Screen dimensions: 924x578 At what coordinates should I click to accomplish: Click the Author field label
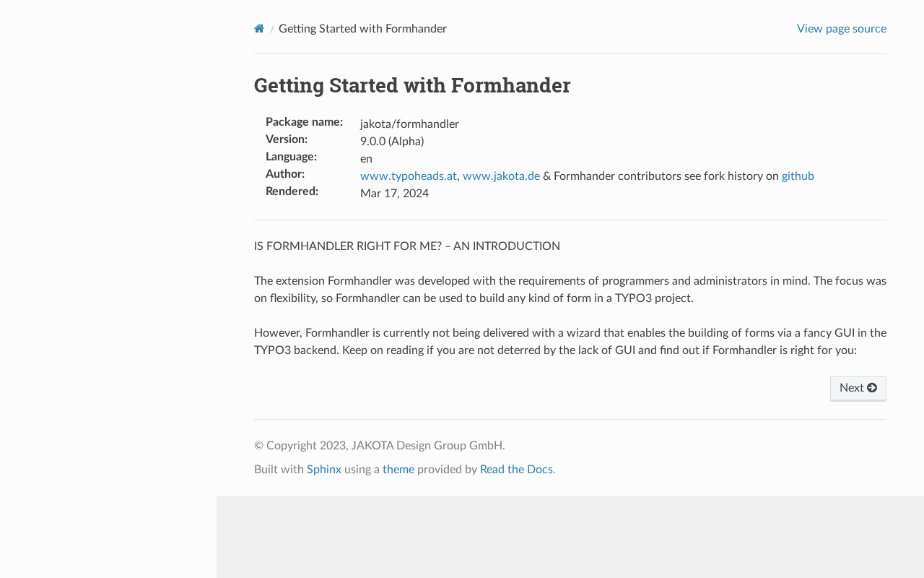285,174
